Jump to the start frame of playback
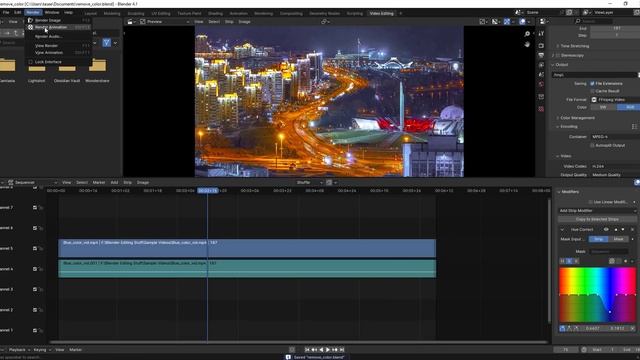Screen dimensions: 640x360 point(307,349)
